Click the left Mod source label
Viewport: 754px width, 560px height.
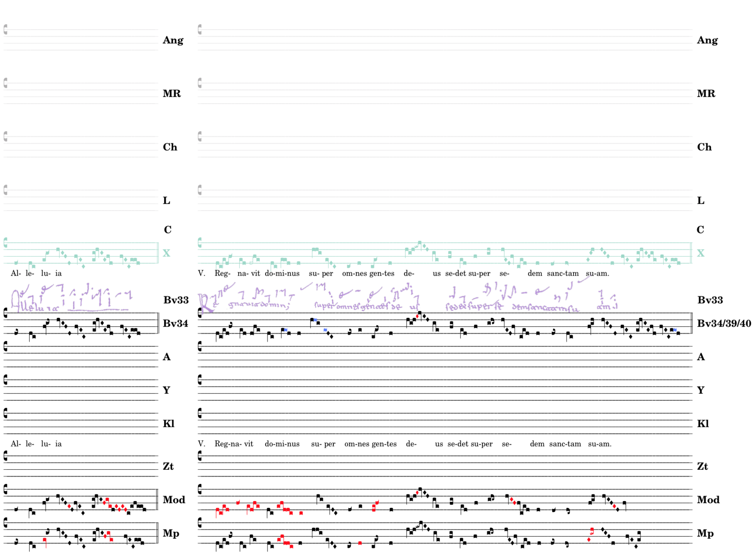[x=174, y=500]
